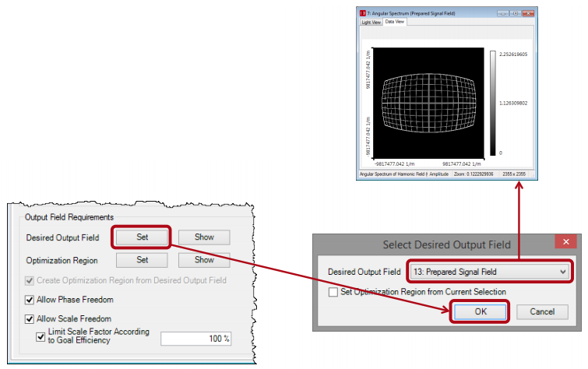Image resolution: width=588 pixels, height=369 pixels.
Task: Click the 2.252619605 color scale value
Action: click(513, 54)
